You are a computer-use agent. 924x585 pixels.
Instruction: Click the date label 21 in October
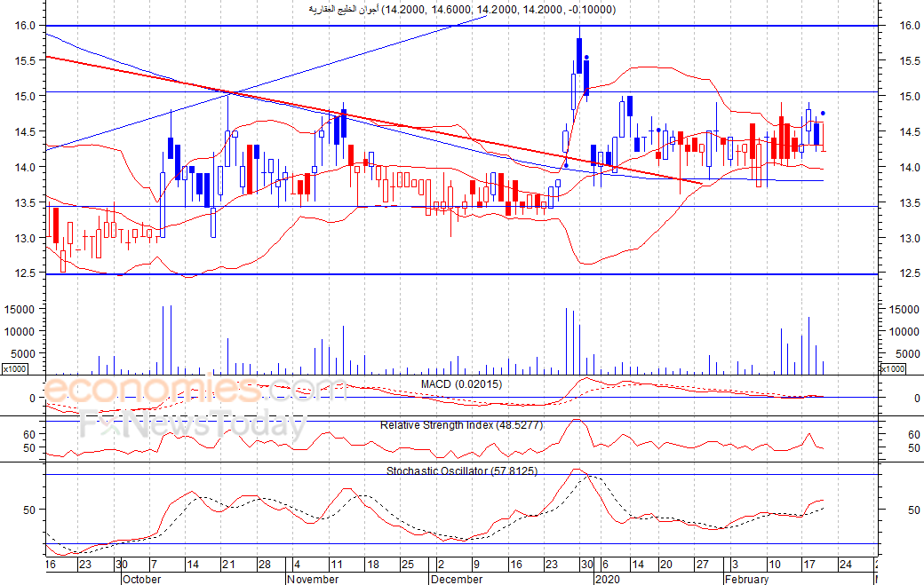(x=228, y=565)
